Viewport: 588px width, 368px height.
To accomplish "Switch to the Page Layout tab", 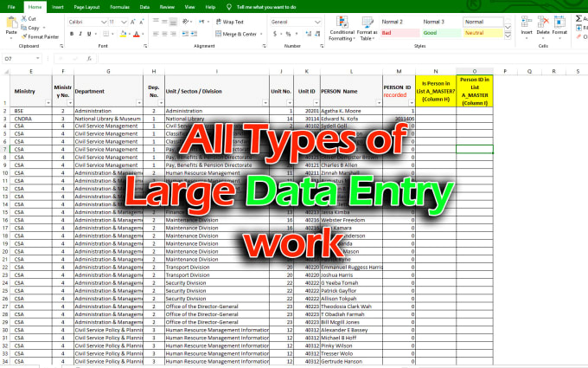I will (86, 7).
